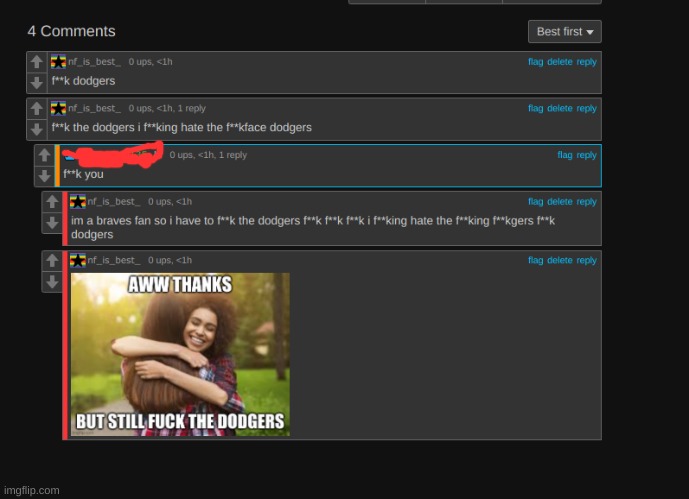689x499 pixels.
Task: Click star avatar on meme image comment
Action: [78, 260]
